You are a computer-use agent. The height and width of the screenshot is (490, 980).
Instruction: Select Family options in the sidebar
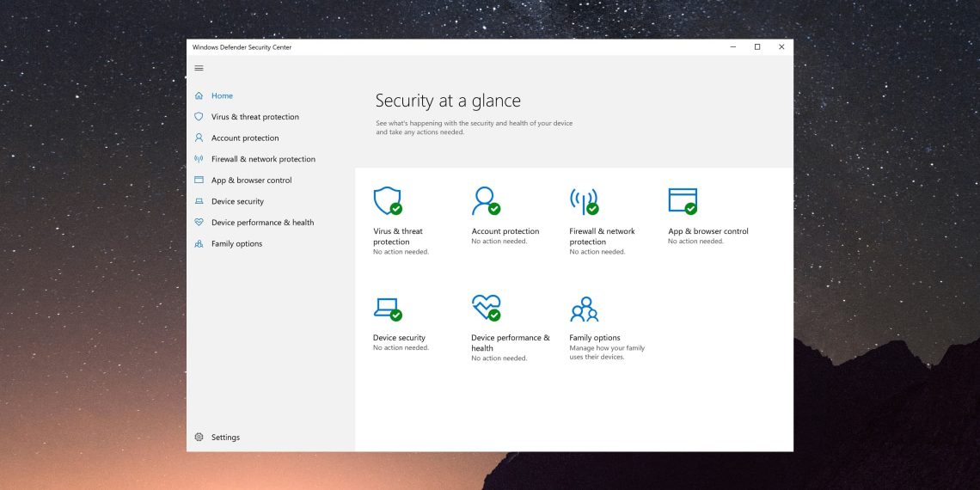pos(236,244)
